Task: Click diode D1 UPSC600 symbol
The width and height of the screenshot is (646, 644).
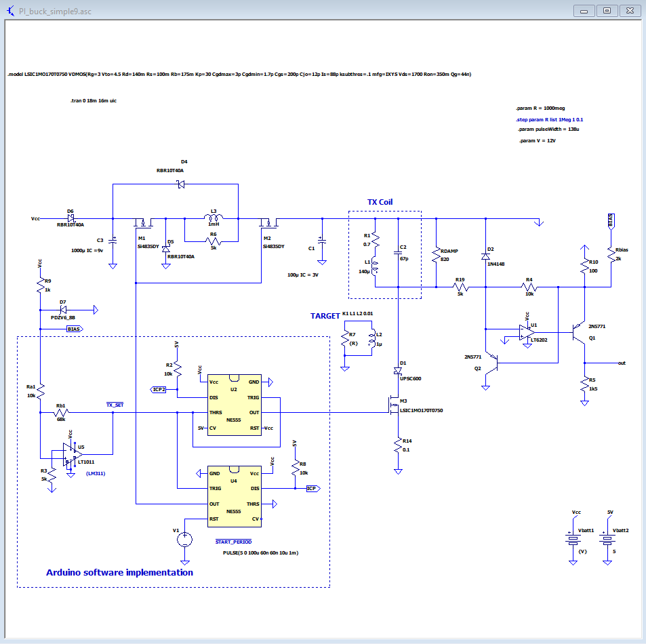Action: [398, 371]
